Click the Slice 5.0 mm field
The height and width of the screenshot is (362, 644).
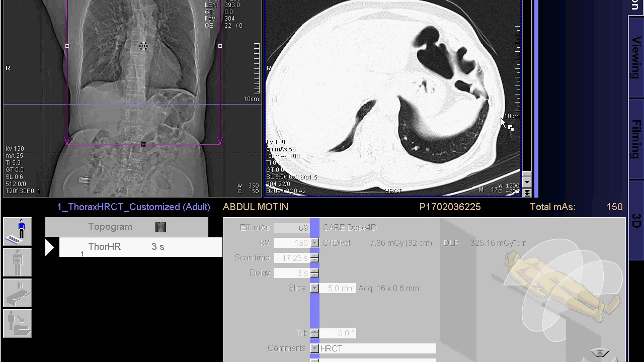coord(338,288)
